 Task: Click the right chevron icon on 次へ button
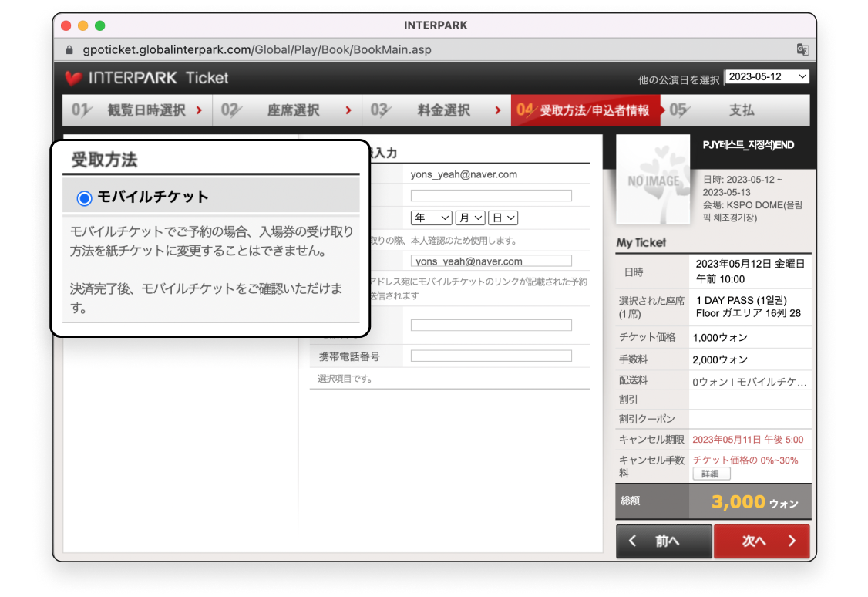[x=792, y=541]
